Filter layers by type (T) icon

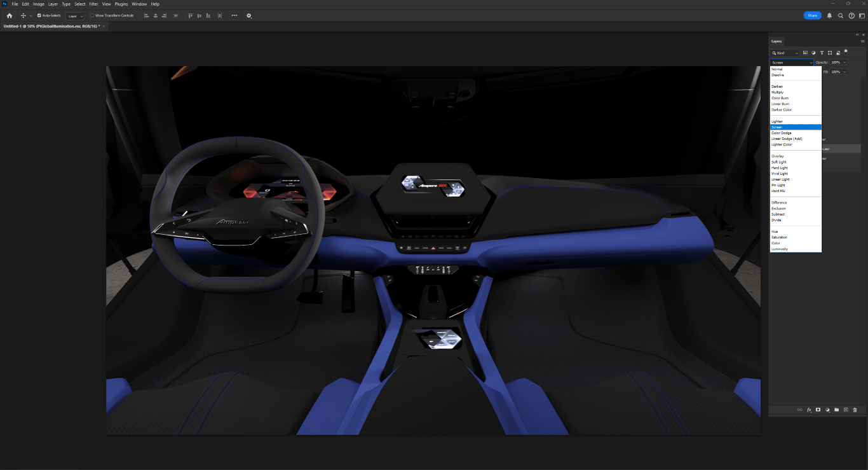(x=822, y=53)
